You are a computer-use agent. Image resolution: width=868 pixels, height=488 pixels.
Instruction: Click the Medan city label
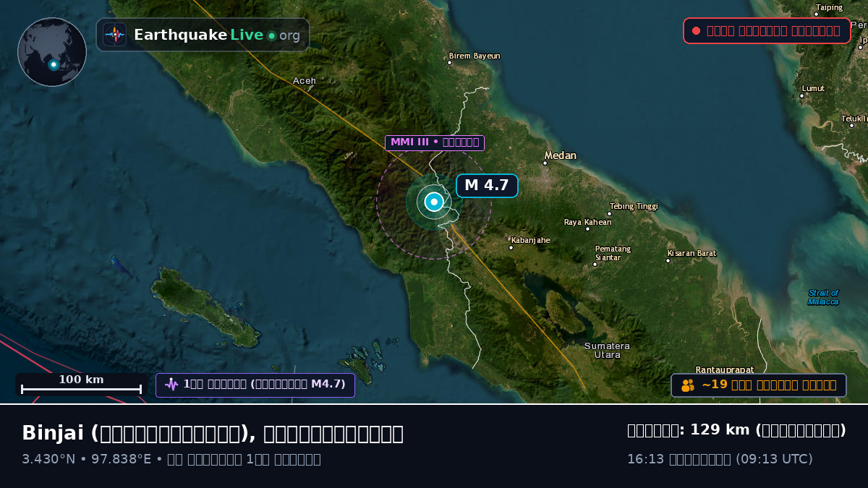561,155
